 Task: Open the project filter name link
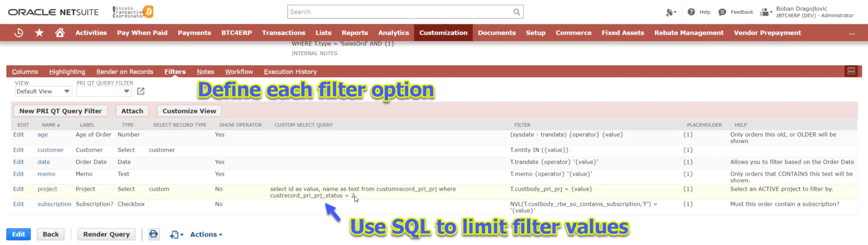47,189
